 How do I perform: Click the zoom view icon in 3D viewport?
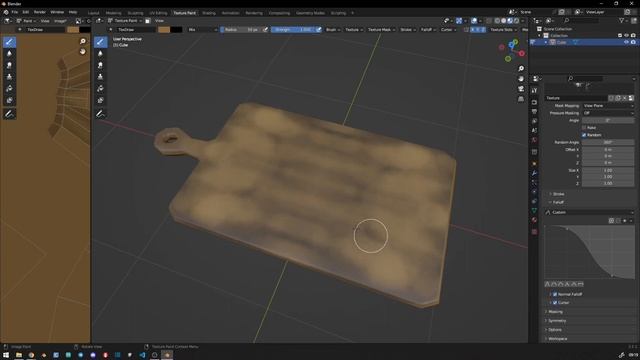521,69
